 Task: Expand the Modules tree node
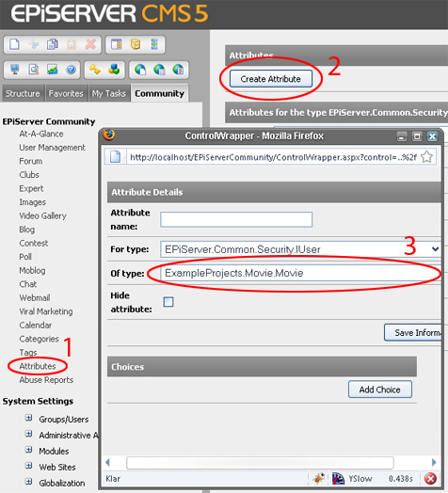tap(28, 450)
